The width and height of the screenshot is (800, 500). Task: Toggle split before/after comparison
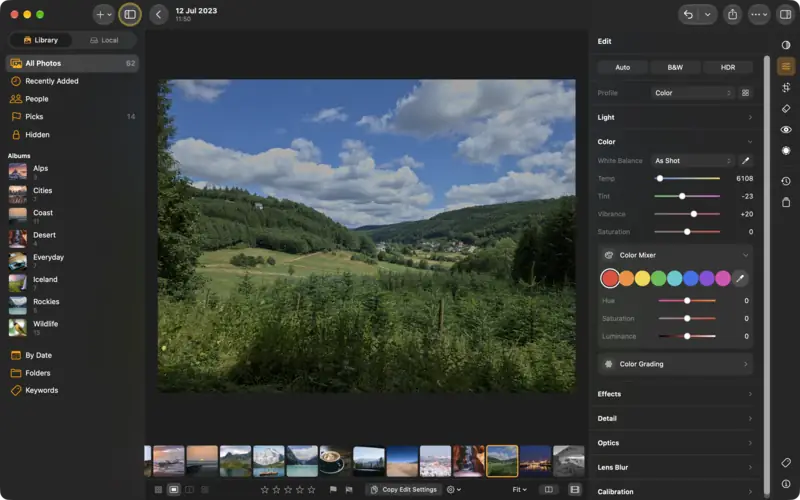[x=548, y=490]
